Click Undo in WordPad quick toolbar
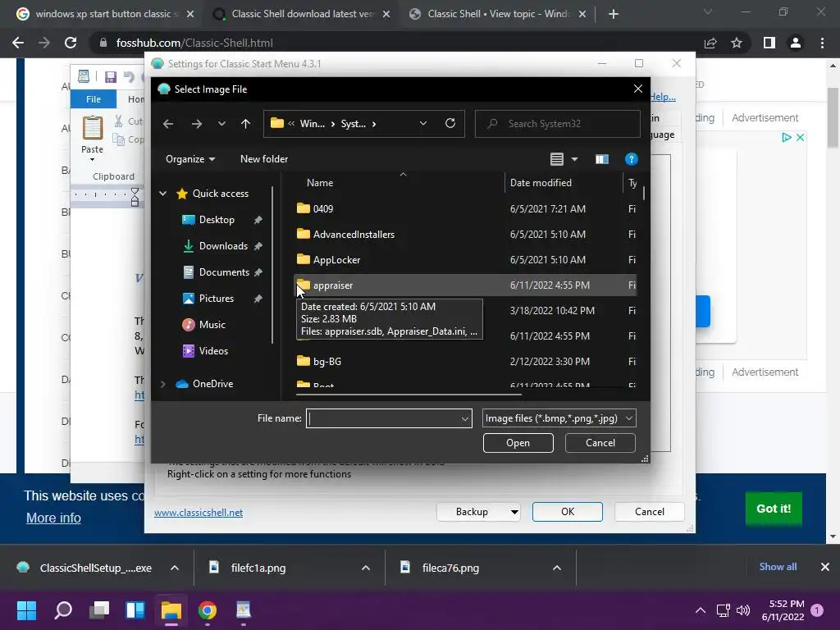Image resolution: width=840 pixels, height=630 pixels. pyautogui.click(x=129, y=77)
